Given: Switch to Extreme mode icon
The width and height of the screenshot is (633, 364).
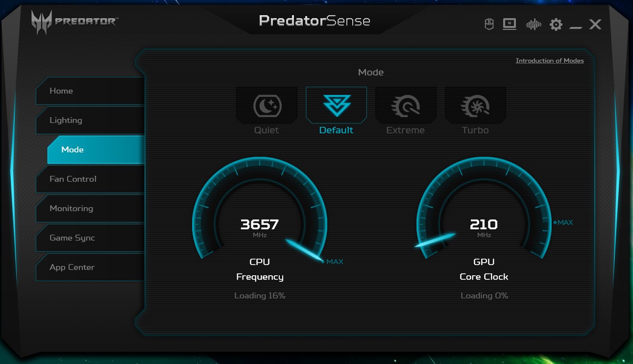Looking at the screenshot, I should pyautogui.click(x=406, y=105).
